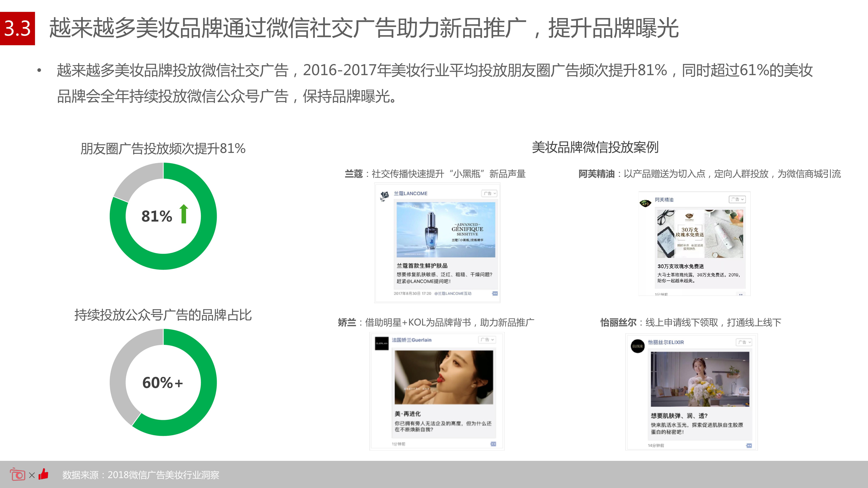Click the red 3.3 section number box

coord(18,28)
